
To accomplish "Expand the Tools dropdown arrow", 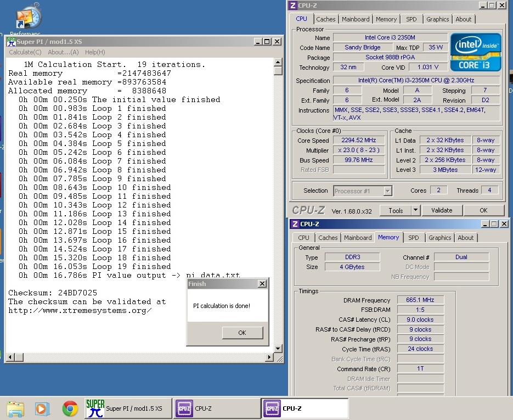I will click(415, 210).
